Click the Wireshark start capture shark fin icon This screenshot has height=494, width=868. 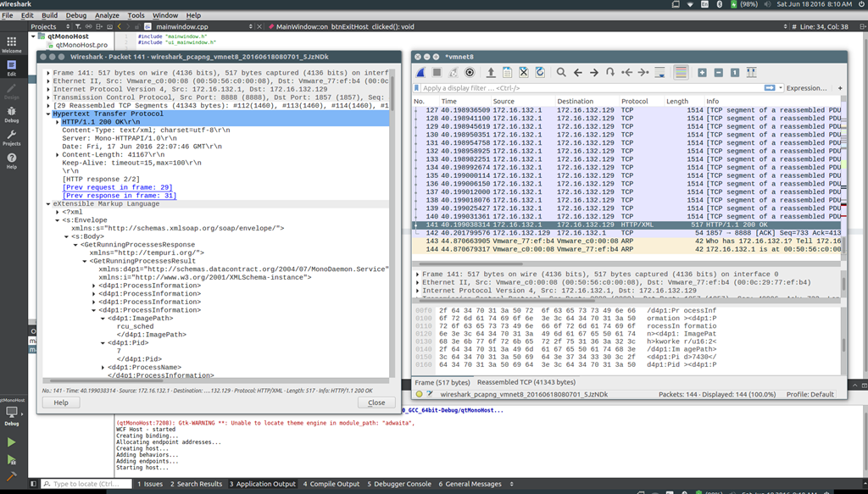(x=421, y=73)
